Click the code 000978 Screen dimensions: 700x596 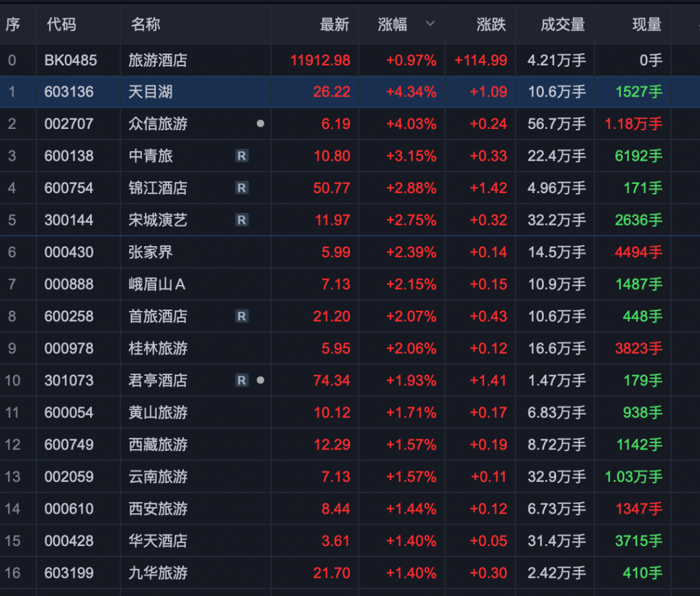[x=69, y=349]
